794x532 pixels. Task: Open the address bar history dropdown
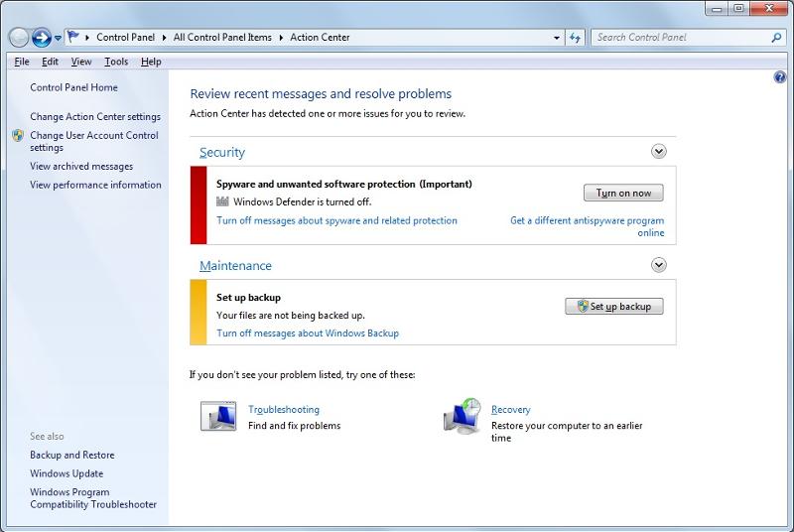click(x=557, y=38)
